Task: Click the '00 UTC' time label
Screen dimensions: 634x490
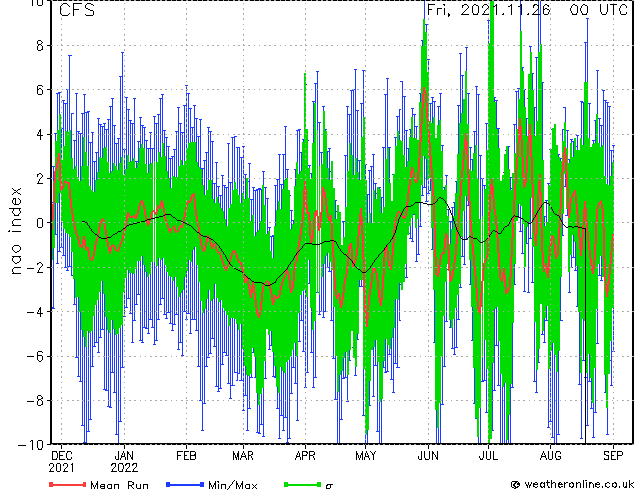Action: (x=598, y=10)
